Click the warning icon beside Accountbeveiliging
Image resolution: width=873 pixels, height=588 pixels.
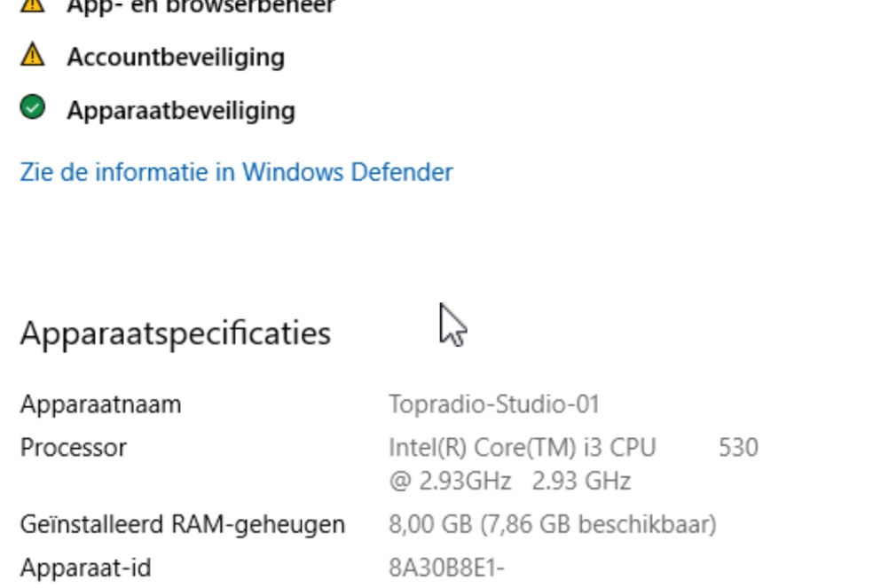[x=32, y=56]
